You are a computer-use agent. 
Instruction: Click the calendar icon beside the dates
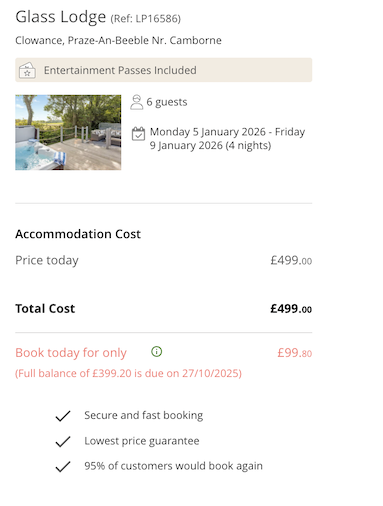pos(138,134)
